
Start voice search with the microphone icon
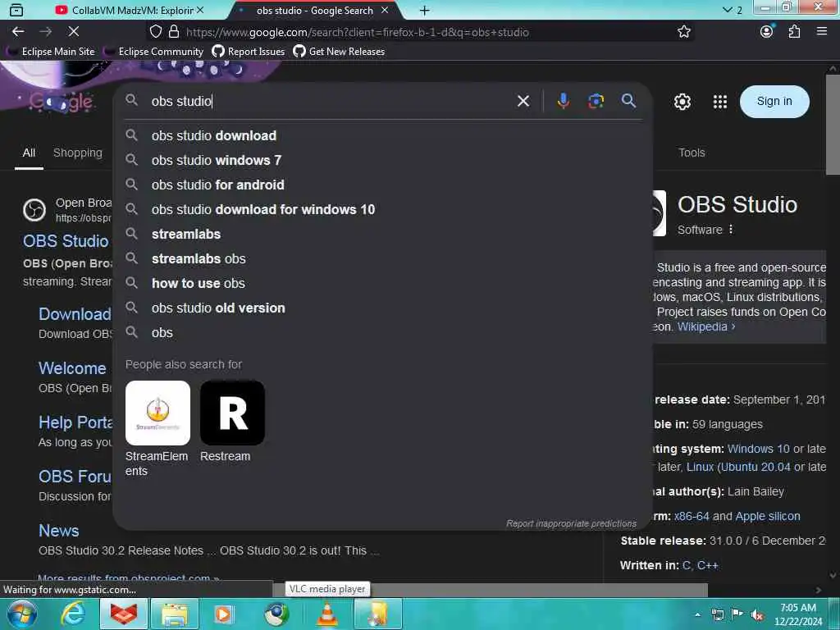pyautogui.click(x=563, y=101)
